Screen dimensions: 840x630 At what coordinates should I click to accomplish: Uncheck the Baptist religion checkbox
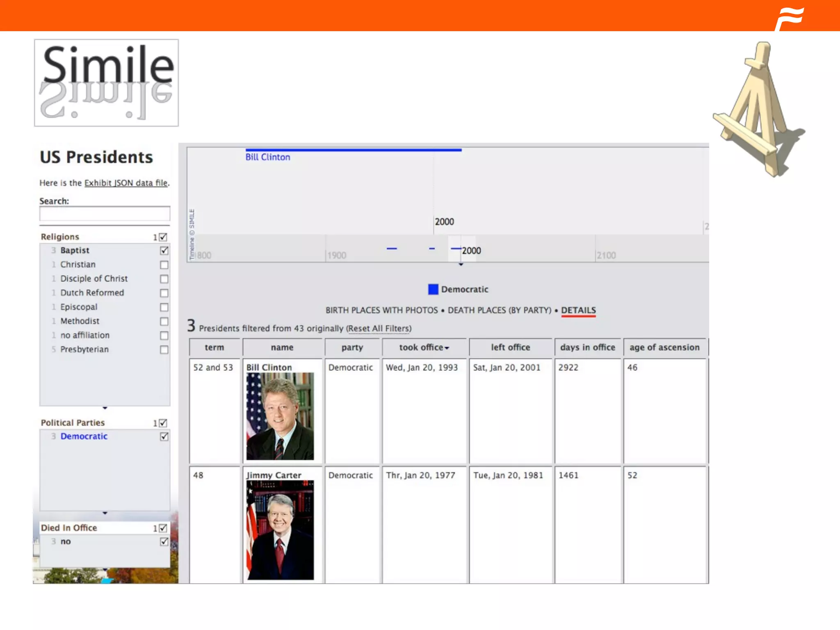[164, 251]
